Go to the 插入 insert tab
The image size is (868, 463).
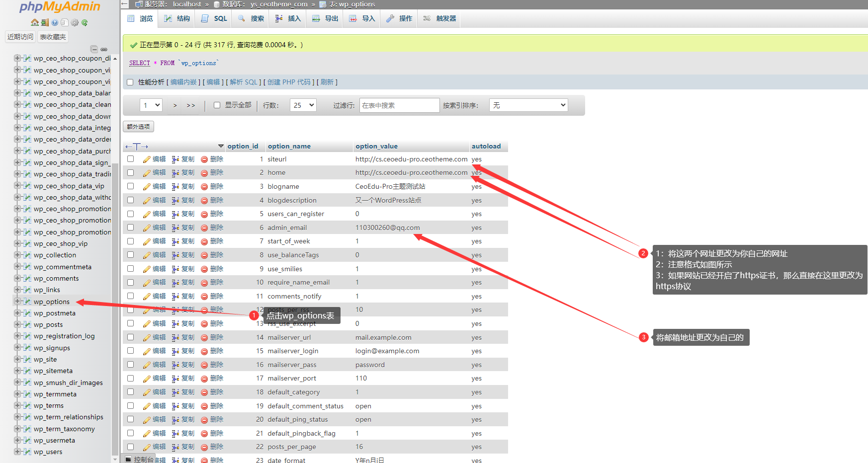click(288, 18)
